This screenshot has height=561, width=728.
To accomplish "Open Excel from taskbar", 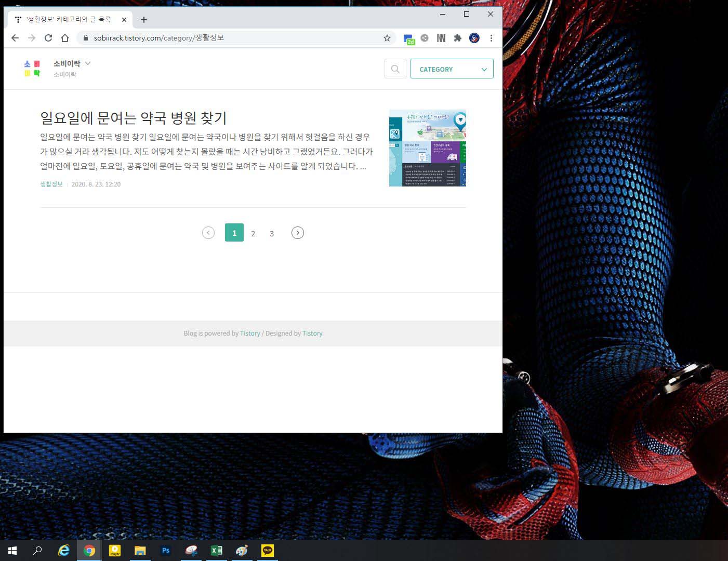I will 217,551.
